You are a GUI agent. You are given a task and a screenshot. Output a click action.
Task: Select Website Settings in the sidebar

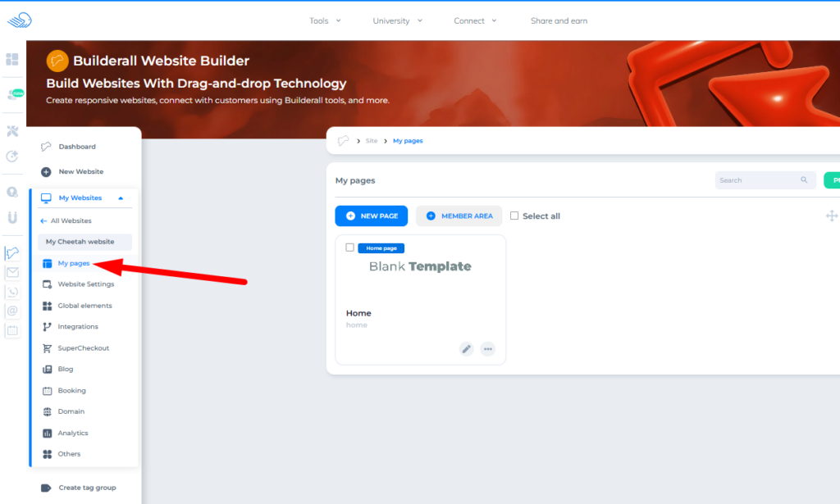[85, 284]
